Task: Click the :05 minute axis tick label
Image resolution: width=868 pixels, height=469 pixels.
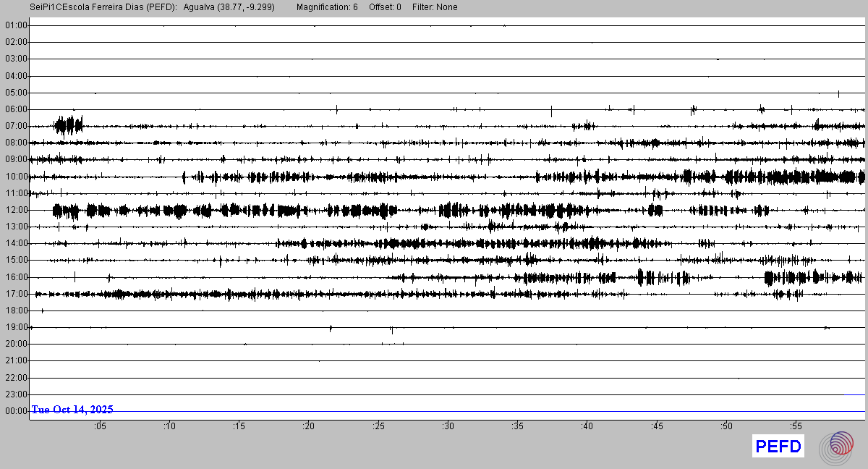Action: point(100,426)
